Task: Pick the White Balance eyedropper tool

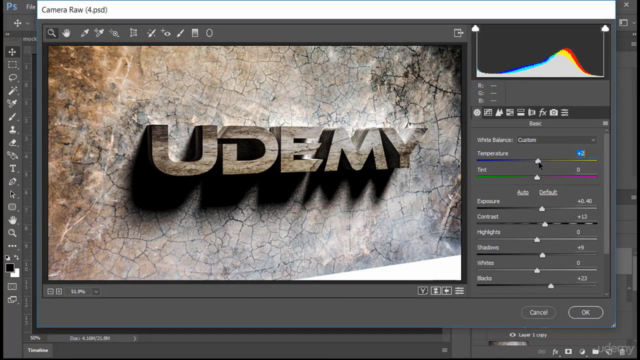Action: [x=84, y=33]
